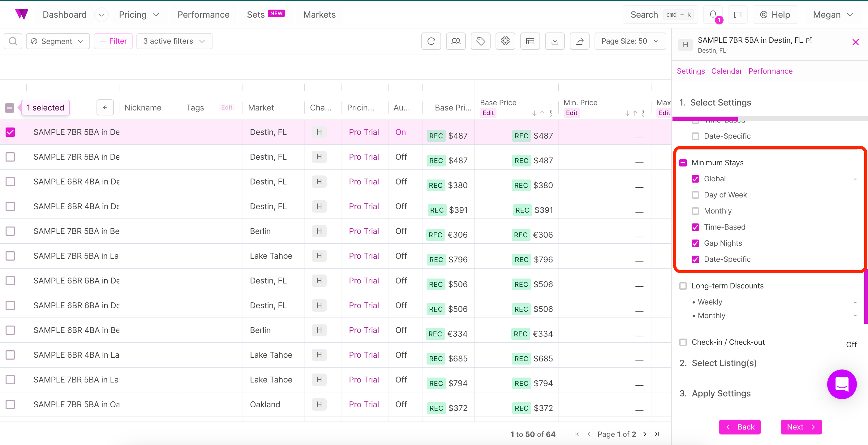Open external link for SAMPLE 7BR 5BA listing
This screenshot has width=868, height=445.
coord(809,41)
